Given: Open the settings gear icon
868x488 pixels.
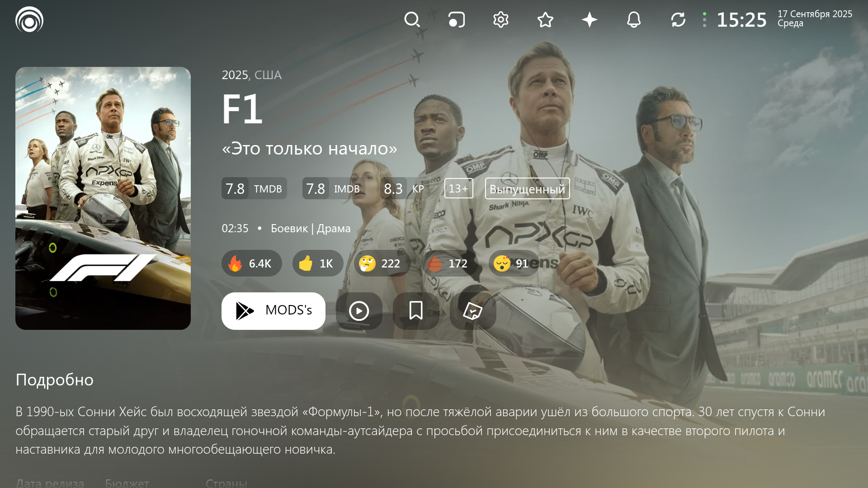Looking at the screenshot, I should pos(501,20).
